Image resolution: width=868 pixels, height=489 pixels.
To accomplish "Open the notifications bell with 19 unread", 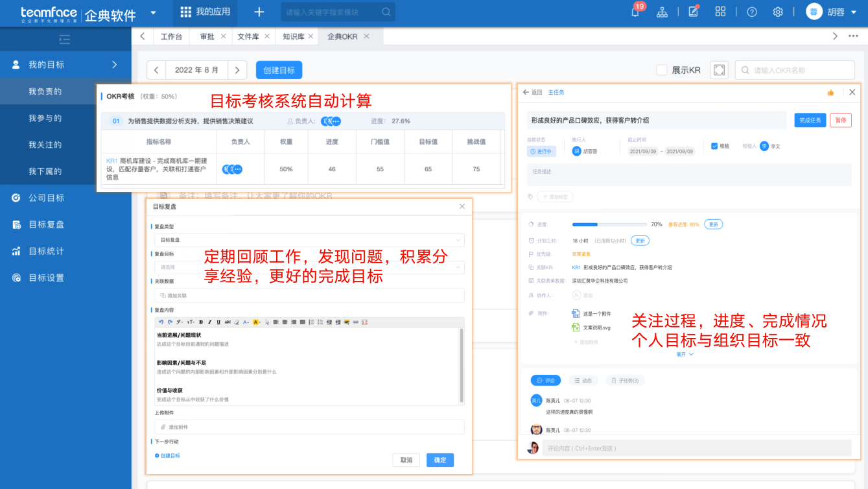I will (636, 13).
